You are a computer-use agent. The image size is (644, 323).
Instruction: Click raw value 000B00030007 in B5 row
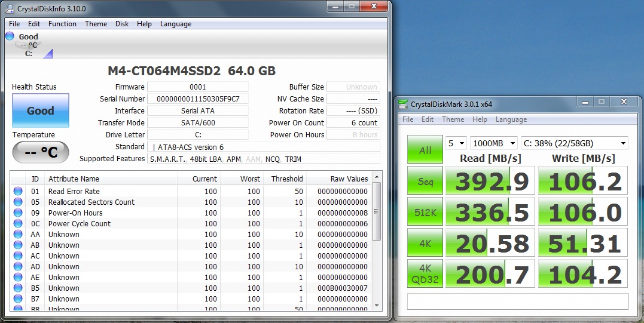pyautogui.click(x=343, y=288)
